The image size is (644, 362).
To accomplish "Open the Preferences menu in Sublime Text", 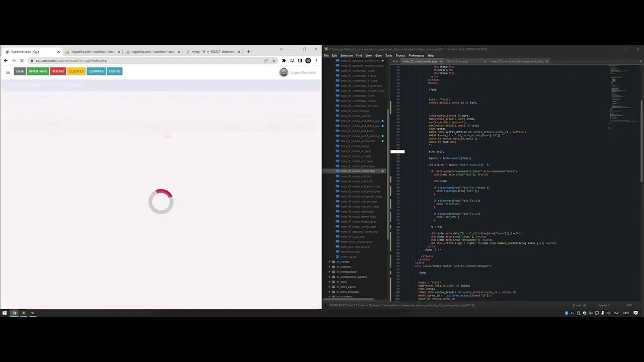I will pos(417,55).
